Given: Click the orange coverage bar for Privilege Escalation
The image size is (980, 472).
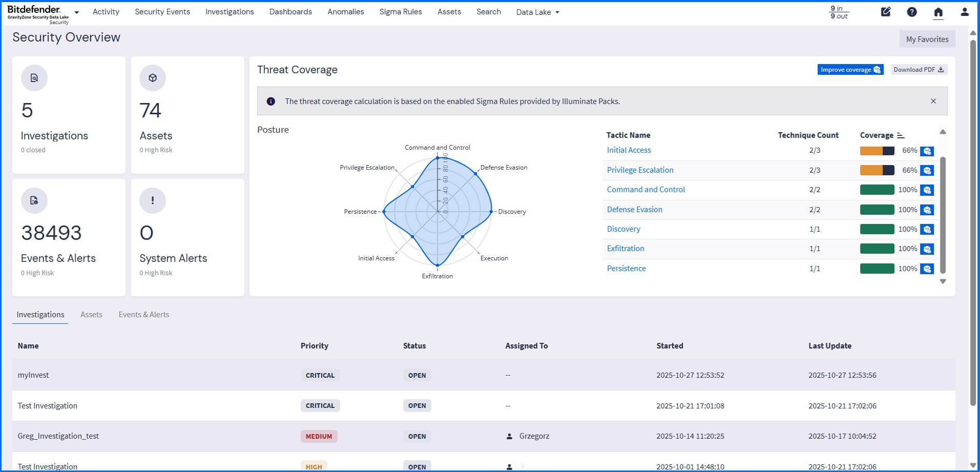Looking at the screenshot, I should (871, 170).
